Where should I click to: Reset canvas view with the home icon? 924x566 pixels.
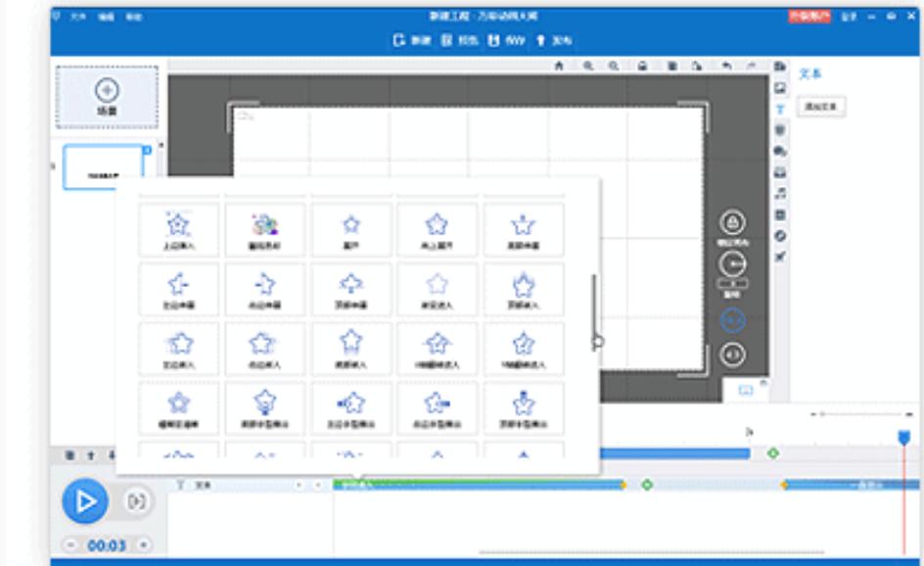pos(559,66)
